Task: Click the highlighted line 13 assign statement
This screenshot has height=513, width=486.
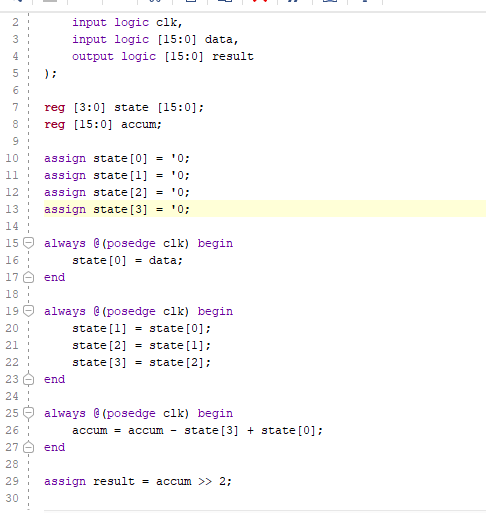Action: 117,209
